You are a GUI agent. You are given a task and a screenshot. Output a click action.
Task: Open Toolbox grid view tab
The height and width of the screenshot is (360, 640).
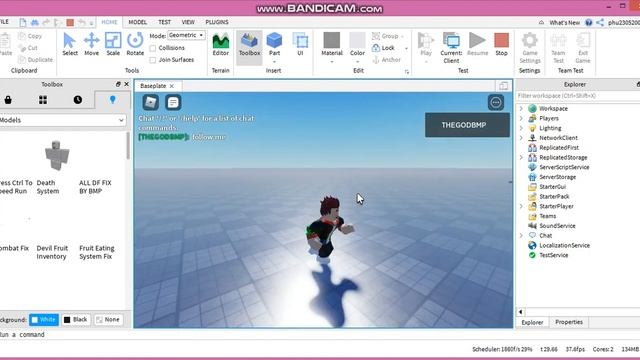coord(43,100)
